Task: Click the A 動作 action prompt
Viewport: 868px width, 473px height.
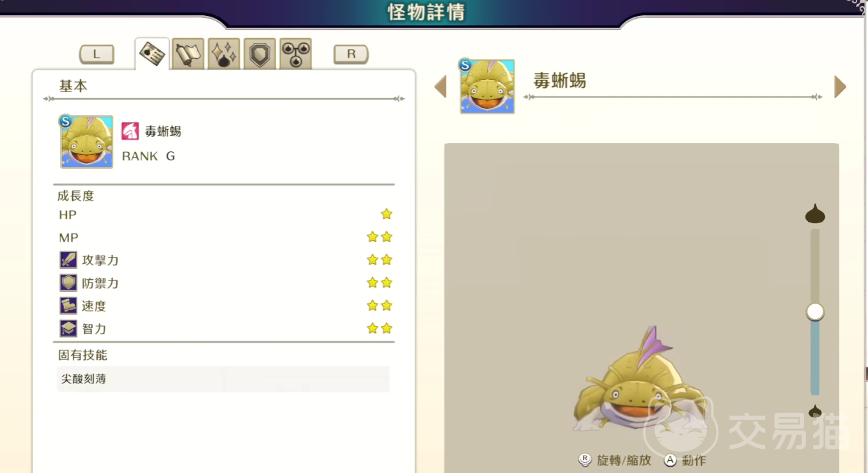Action: tap(685, 460)
